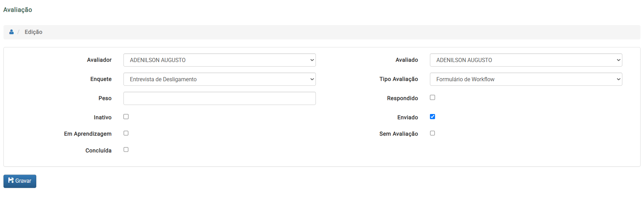Click the Inativo label text
This screenshot has width=644, height=197.
tap(103, 118)
